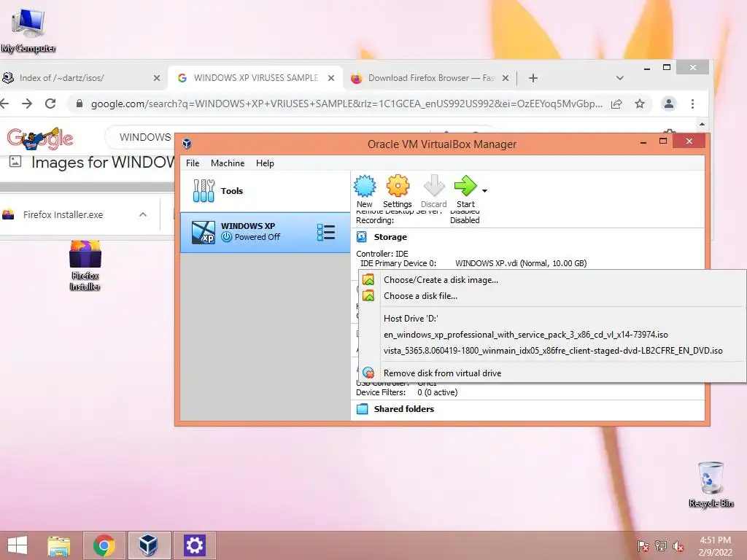The width and height of the screenshot is (747, 560).
Task: Click the VirtualBox cube icon in title bar
Action: [x=187, y=144]
